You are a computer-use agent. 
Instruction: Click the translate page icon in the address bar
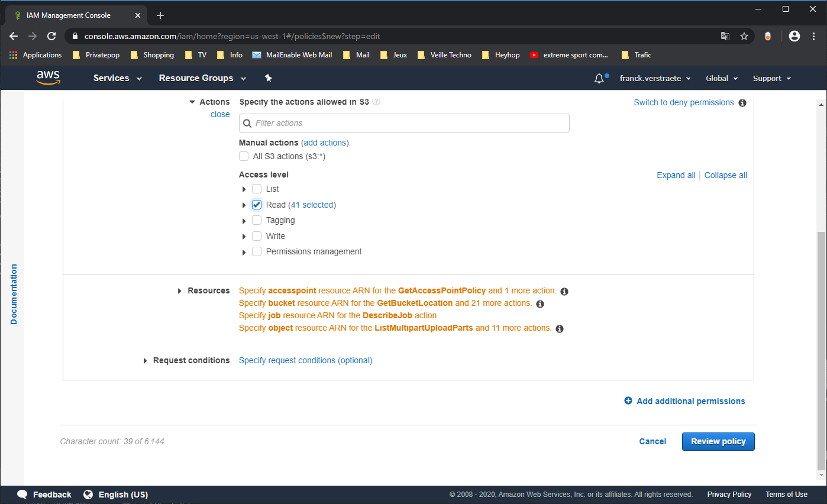click(x=725, y=36)
